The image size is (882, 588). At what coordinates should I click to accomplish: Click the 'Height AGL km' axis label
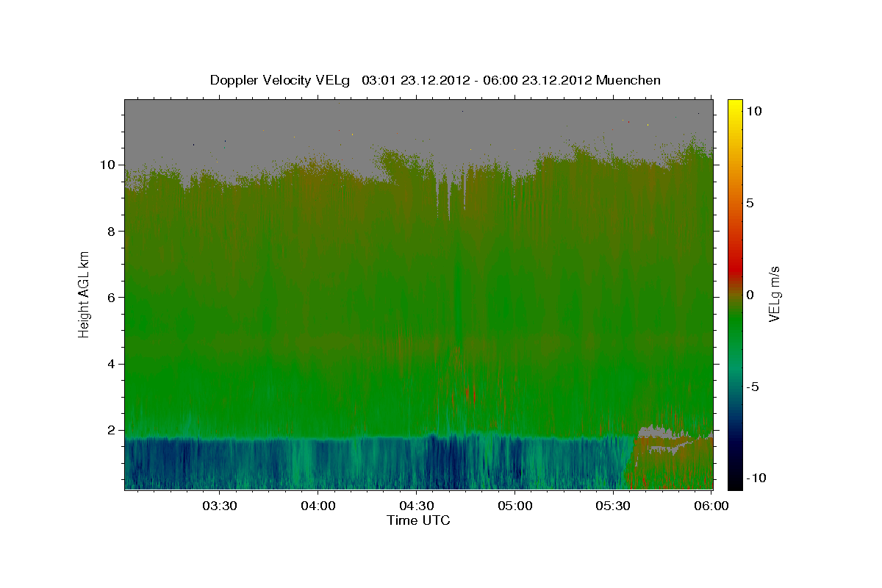[85, 294]
